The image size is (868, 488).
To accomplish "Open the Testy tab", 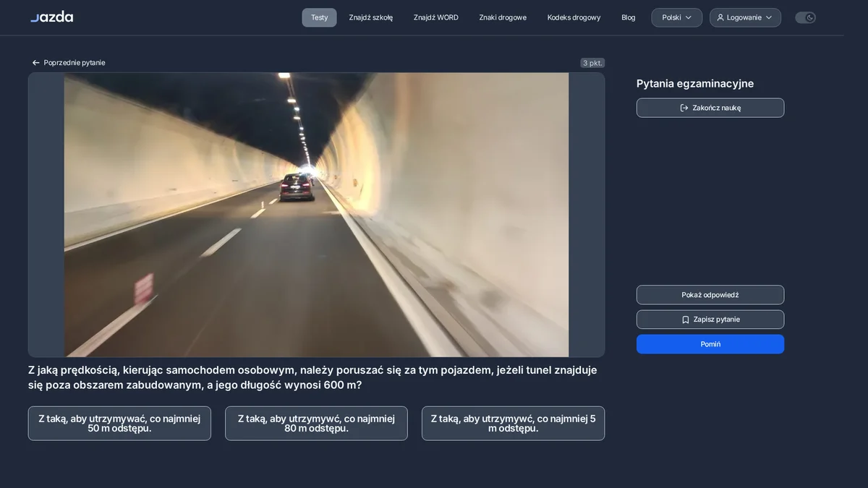I will (319, 17).
